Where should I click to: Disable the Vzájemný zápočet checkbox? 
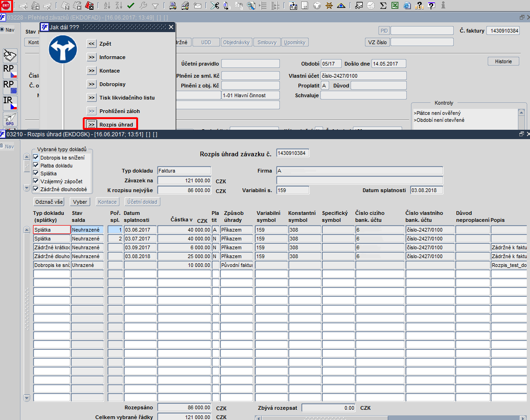(x=36, y=181)
